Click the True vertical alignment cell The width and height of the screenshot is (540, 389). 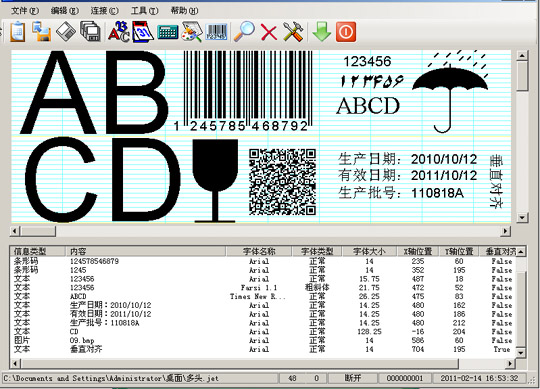pyautogui.click(x=502, y=349)
